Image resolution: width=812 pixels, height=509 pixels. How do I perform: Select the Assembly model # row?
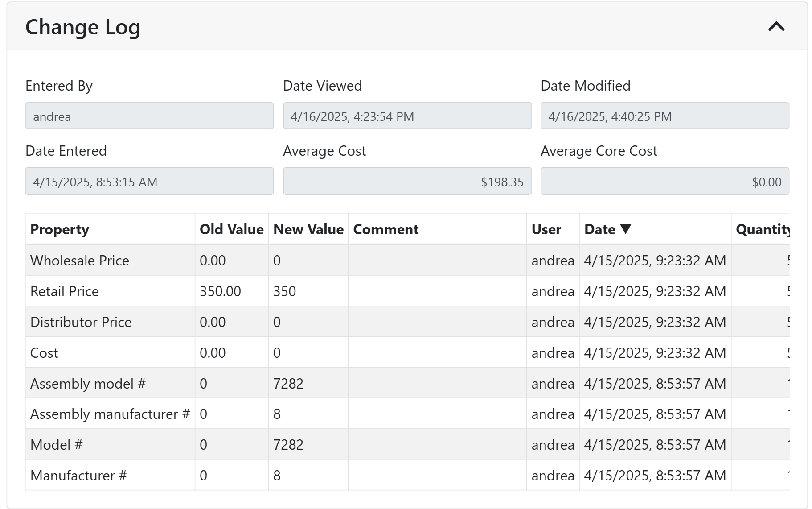(x=88, y=384)
